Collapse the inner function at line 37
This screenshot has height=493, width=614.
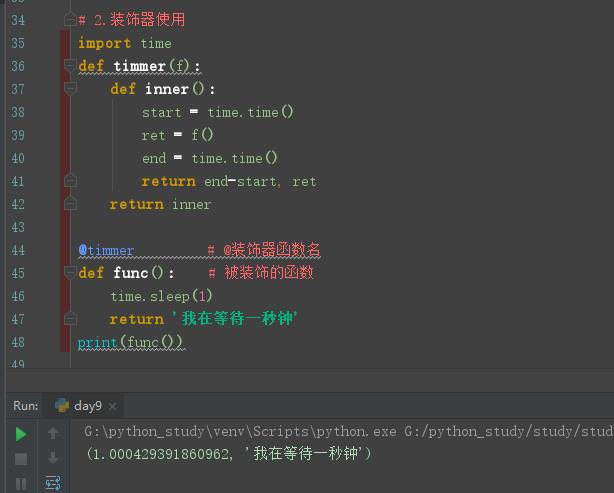[70, 89]
